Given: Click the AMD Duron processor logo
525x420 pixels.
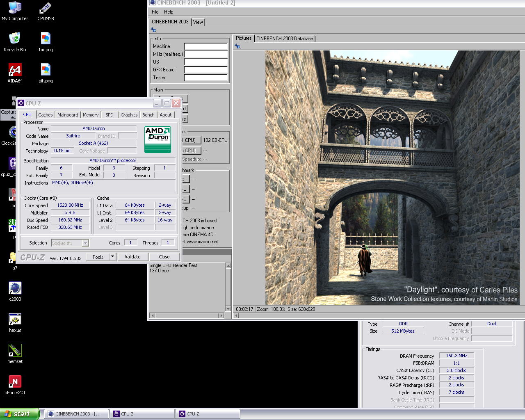Looking at the screenshot, I should click(158, 139).
